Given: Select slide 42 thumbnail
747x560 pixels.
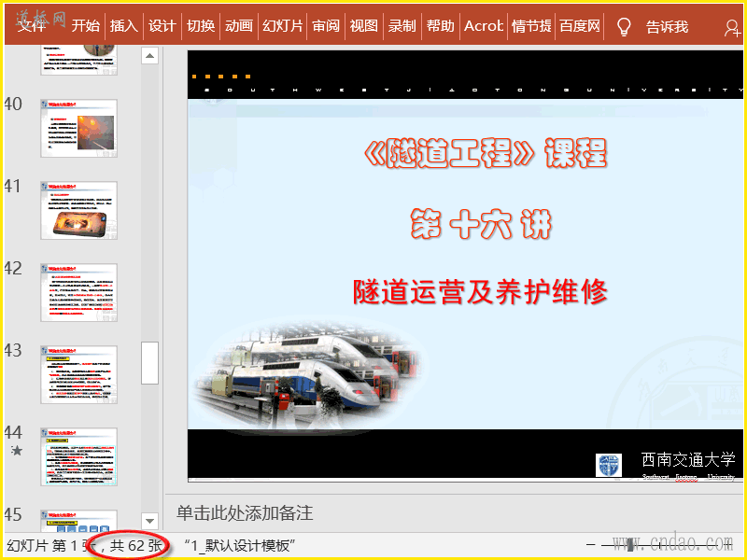Looking at the screenshot, I should click(79, 292).
